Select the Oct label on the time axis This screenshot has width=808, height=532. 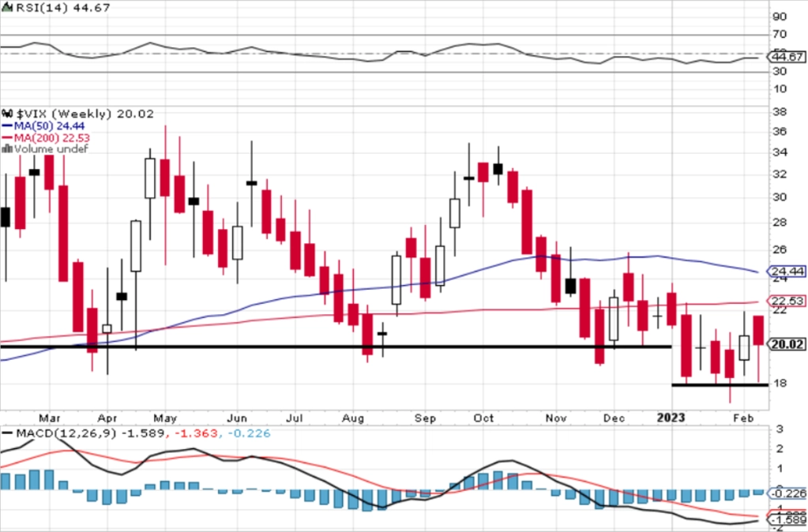(x=483, y=418)
